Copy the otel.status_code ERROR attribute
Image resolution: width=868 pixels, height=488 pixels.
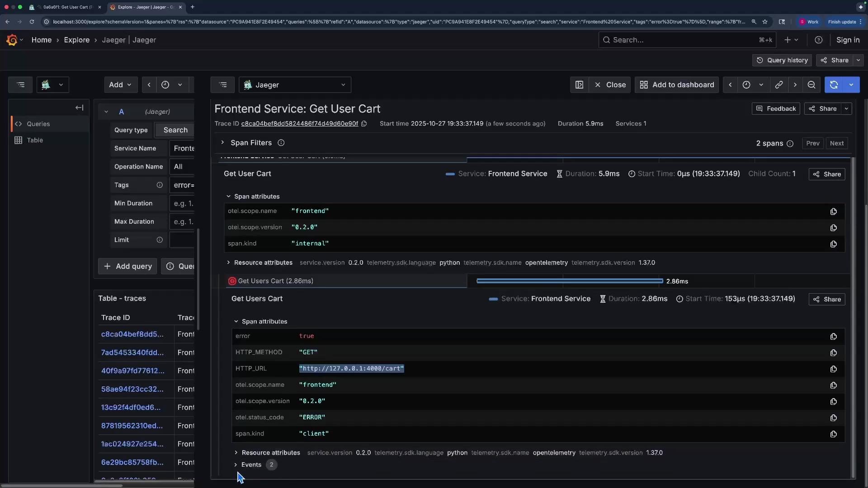[833, 418]
